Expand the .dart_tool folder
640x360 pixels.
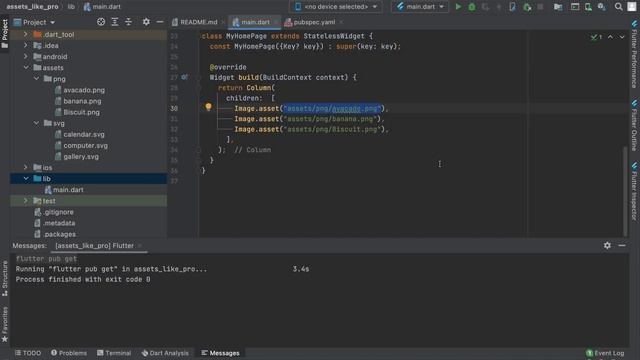tap(25, 34)
